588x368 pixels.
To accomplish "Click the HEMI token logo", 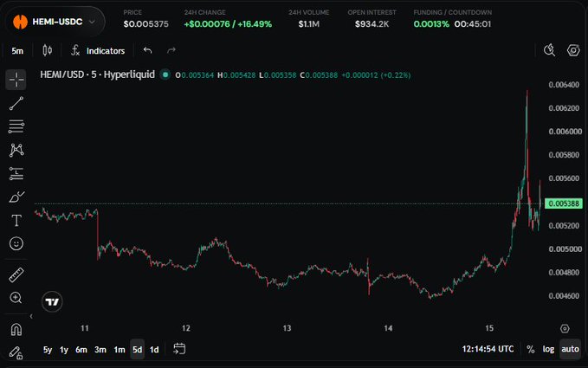I will pyautogui.click(x=20, y=22).
